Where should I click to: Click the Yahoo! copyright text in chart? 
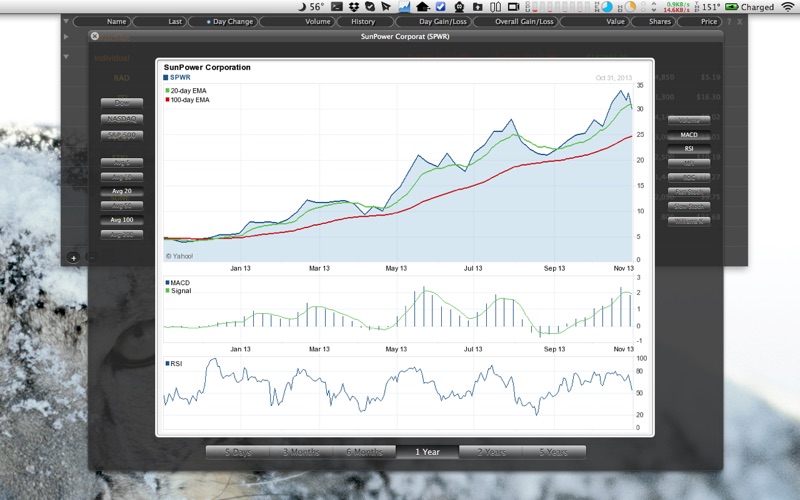[x=179, y=256]
